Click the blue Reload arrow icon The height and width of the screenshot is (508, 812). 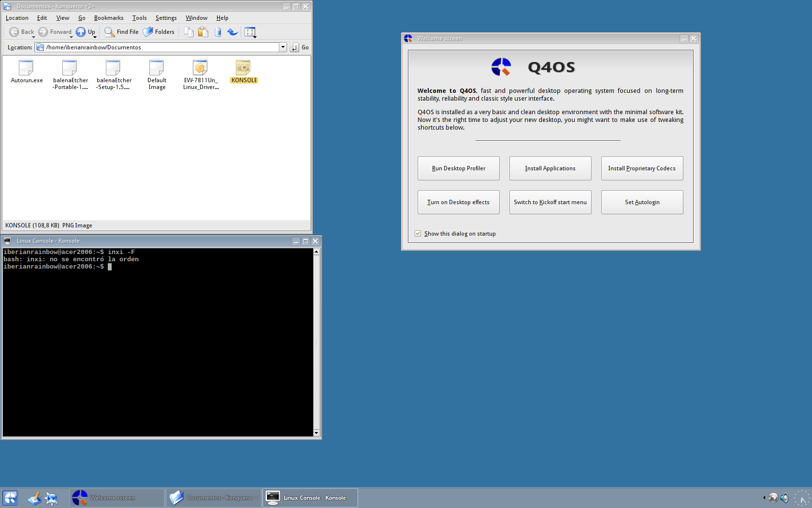(232, 32)
